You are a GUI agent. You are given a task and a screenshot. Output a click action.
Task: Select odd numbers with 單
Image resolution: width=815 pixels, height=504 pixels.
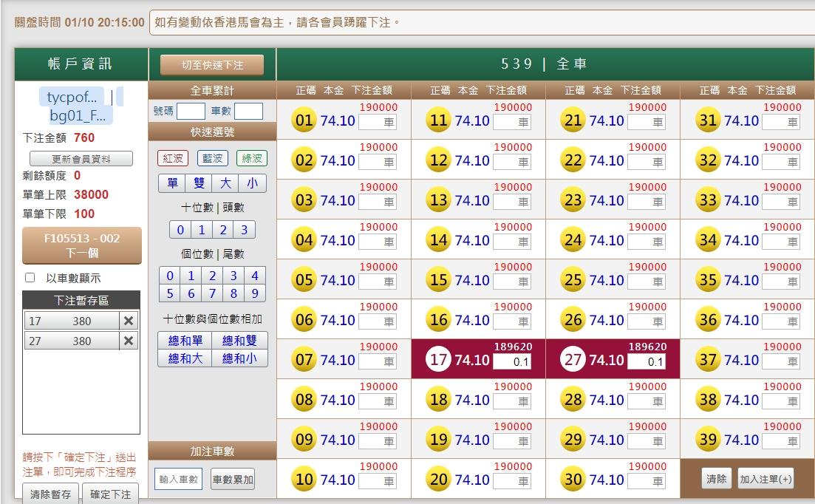tap(172, 183)
